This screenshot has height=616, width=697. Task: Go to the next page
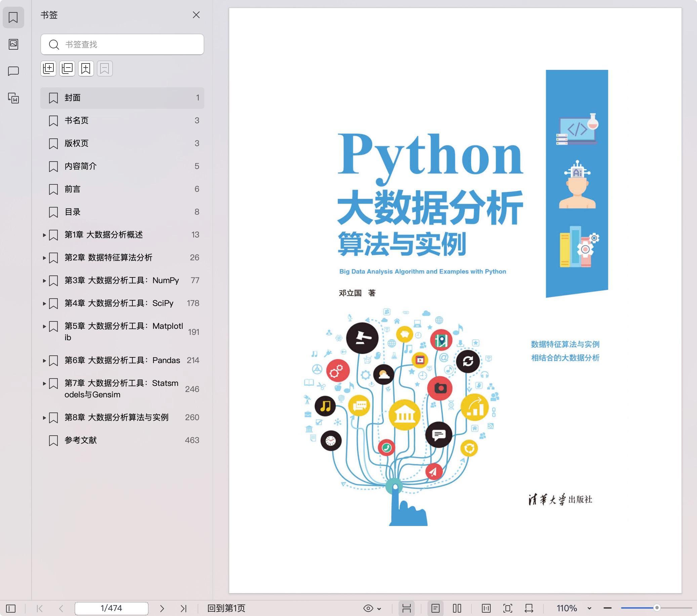[162, 608]
